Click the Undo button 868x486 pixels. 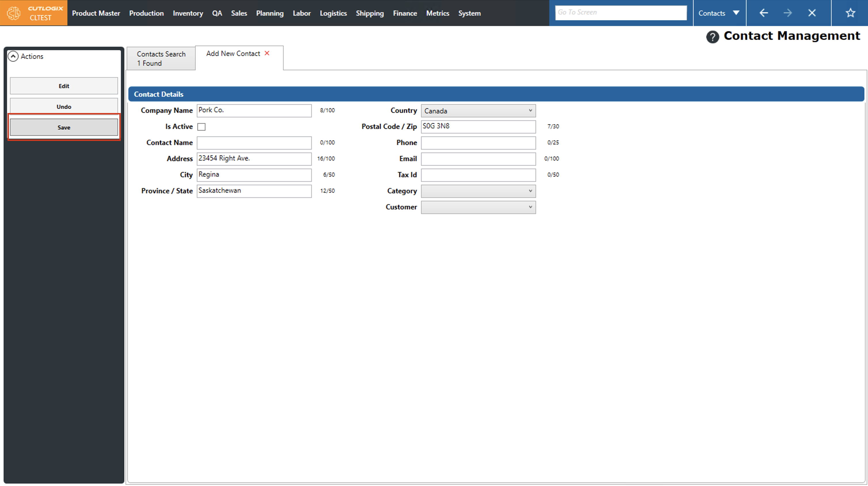point(64,106)
